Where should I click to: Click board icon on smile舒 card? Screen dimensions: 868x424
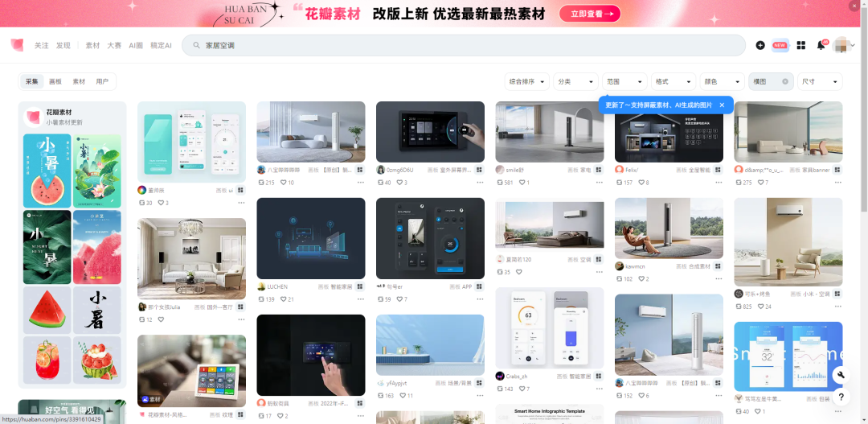[x=599, y=170]
